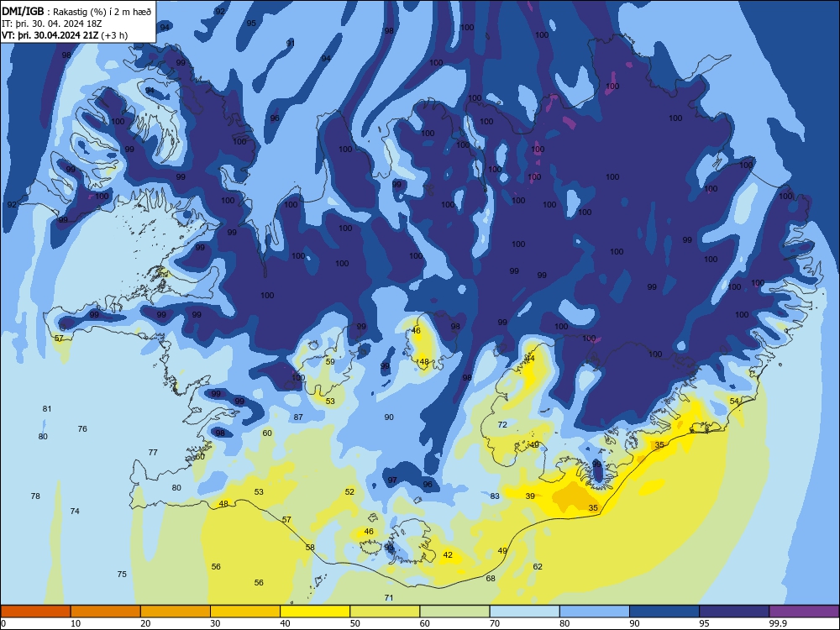
Task: Select the map value '59'
Action: point(330,361)
